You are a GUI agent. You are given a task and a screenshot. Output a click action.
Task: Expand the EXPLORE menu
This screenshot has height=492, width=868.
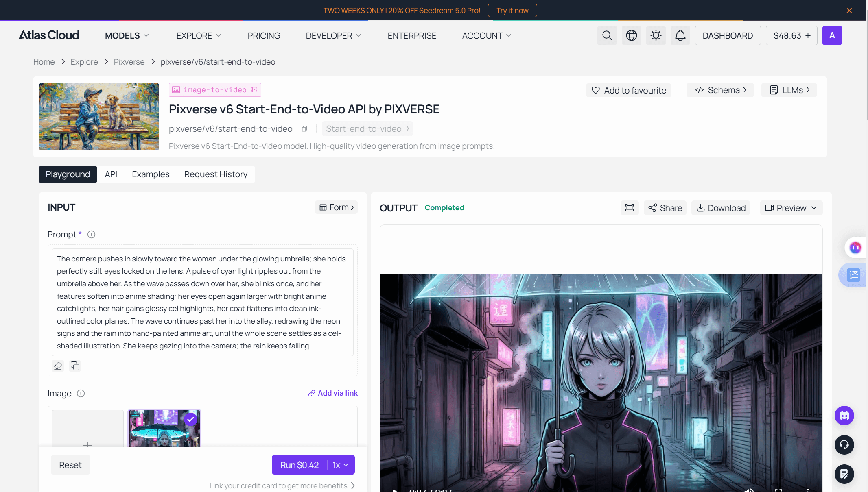click(199, 36)
